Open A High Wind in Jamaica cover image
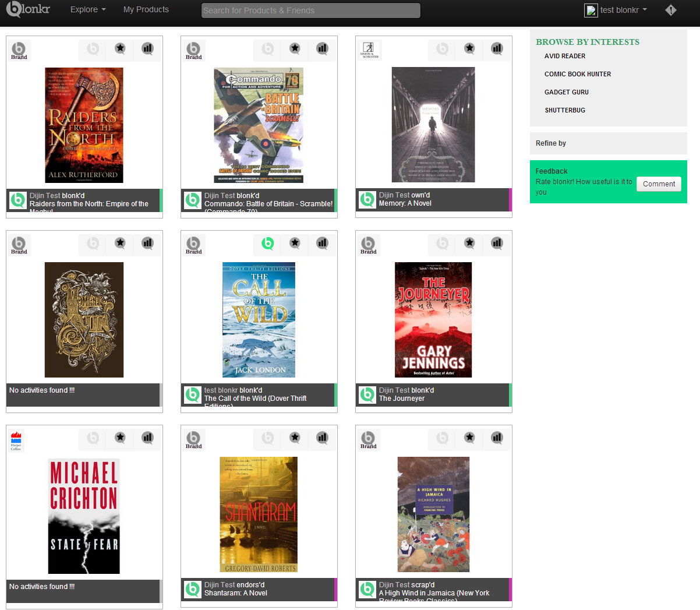 tap(433, 514)
